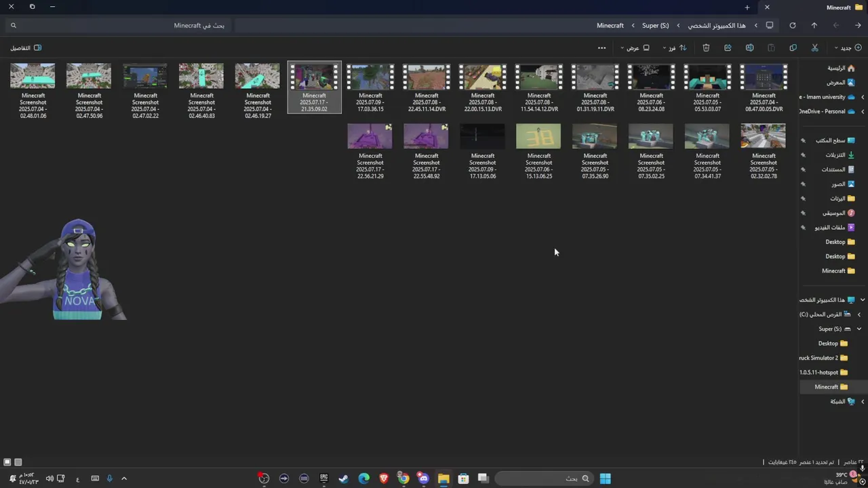Collapse the Super (S:) drive node
Screen dimensions: 868x488
859,329
